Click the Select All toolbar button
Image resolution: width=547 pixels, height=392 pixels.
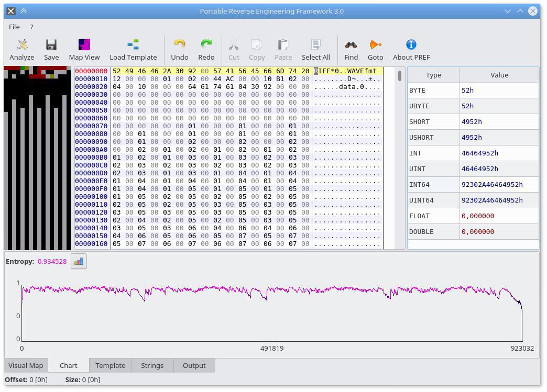(x=315, y=50)
